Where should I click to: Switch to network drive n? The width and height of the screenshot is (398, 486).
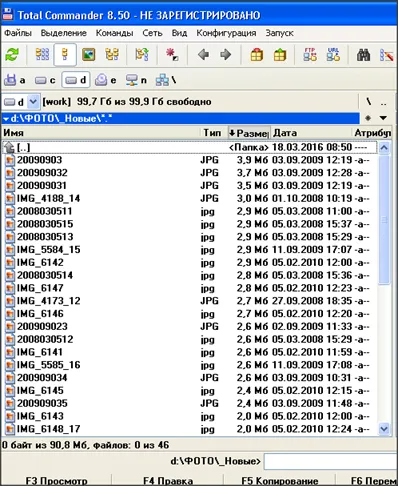coord(136,80)
